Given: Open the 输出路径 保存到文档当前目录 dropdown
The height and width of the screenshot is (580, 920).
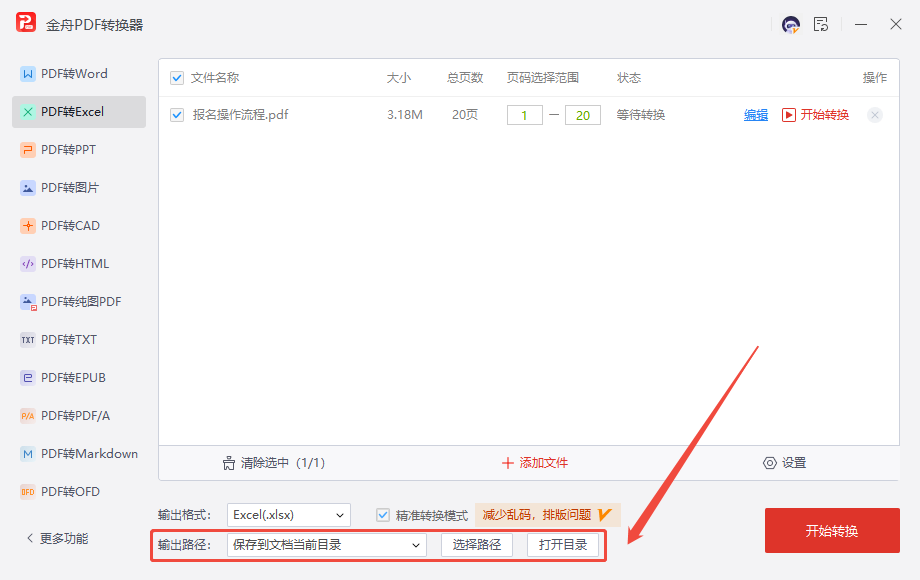Looking at the screenshot, I should point(327,545).
